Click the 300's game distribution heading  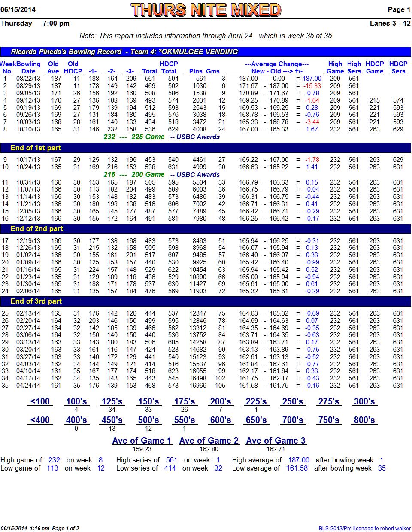pyautogui.click(x=364, y=402)
